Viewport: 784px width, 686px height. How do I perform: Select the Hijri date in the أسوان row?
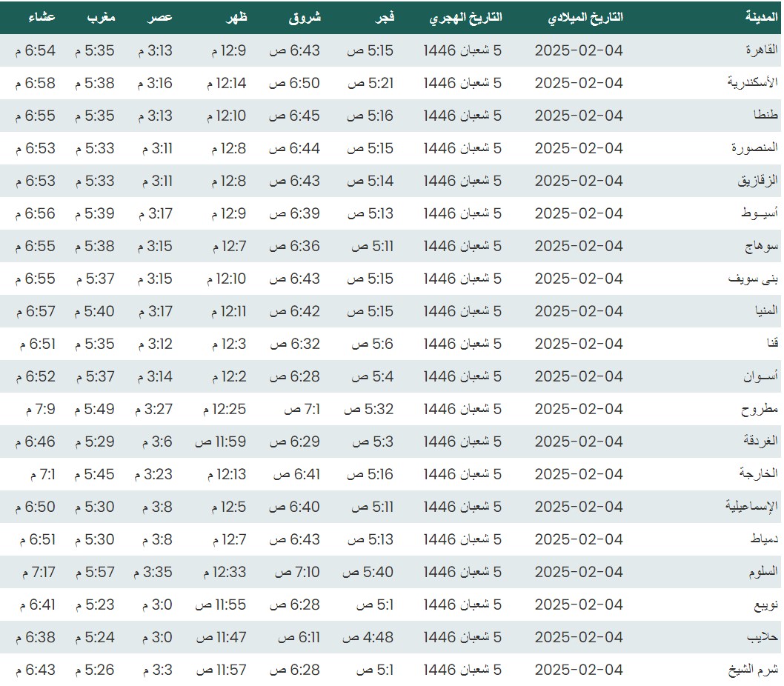tap(462, 376)
